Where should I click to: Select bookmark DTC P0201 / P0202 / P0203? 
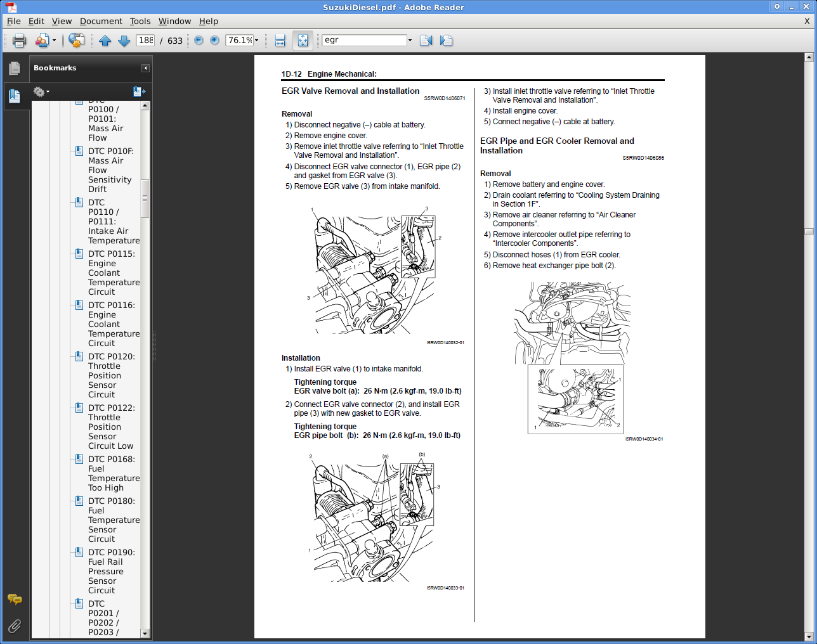[103, 618]
